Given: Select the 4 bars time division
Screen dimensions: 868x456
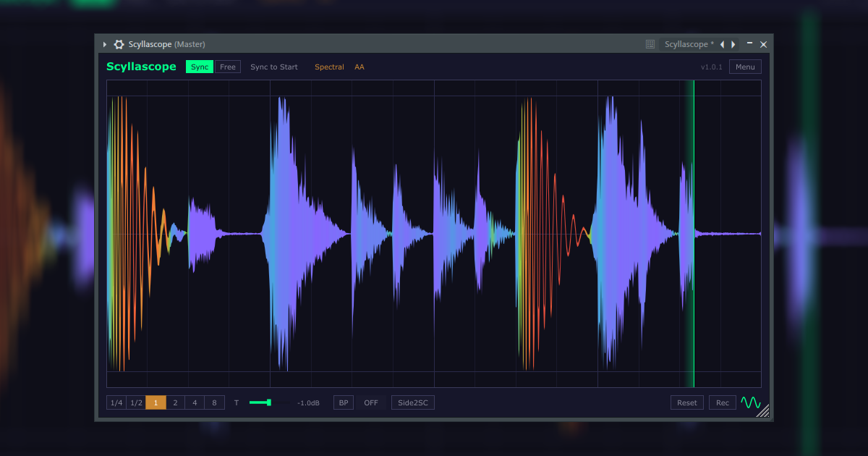Looking at the screenshot, I should coord(194,402).
